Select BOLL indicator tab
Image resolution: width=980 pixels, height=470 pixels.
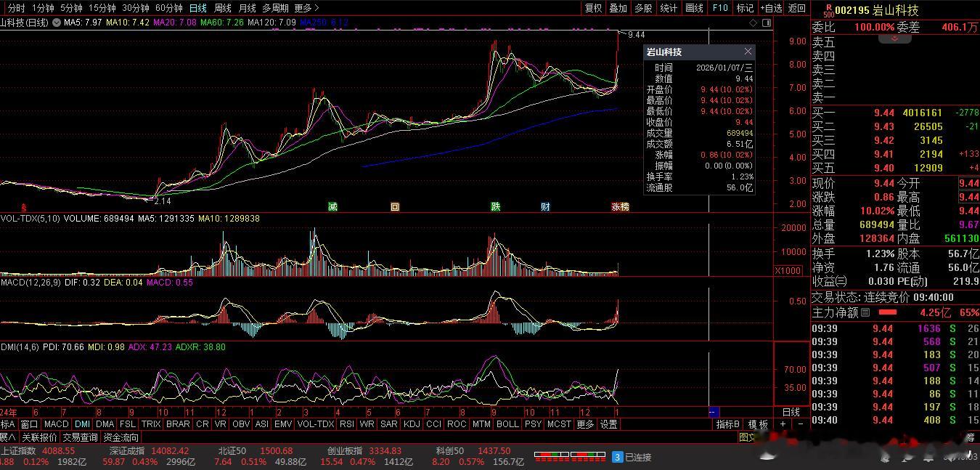click(x=507, y=424)
